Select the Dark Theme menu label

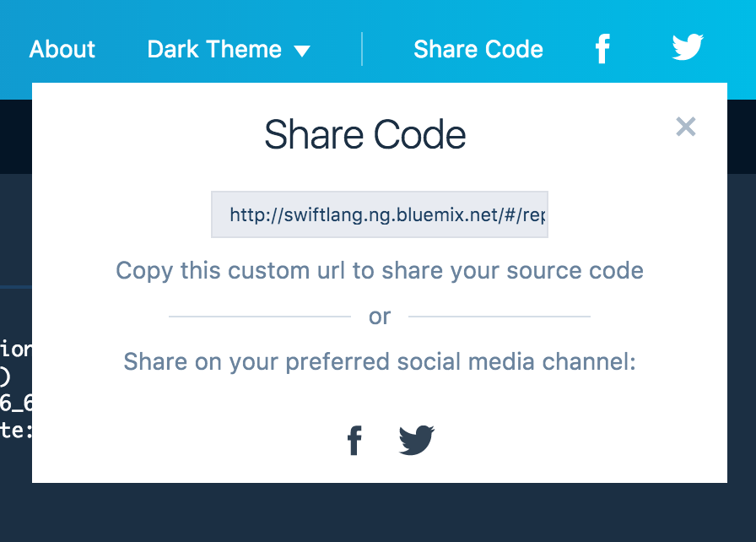(x=214, y=49)
